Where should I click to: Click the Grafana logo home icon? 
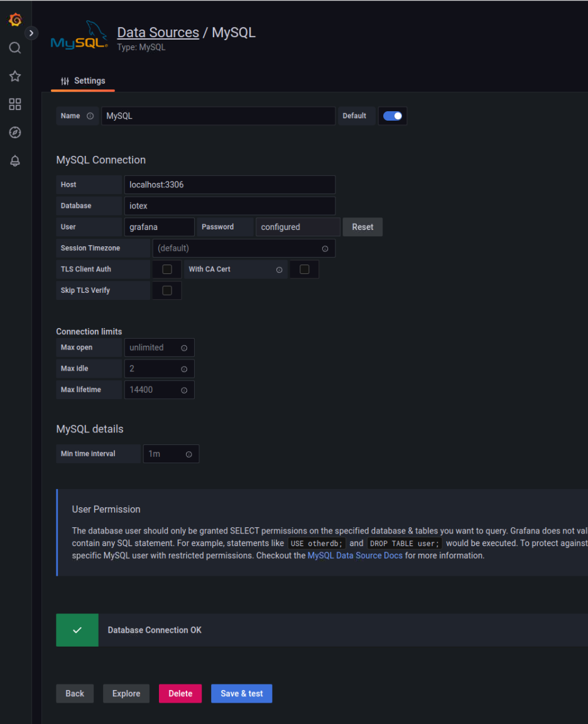click(15, 20)
